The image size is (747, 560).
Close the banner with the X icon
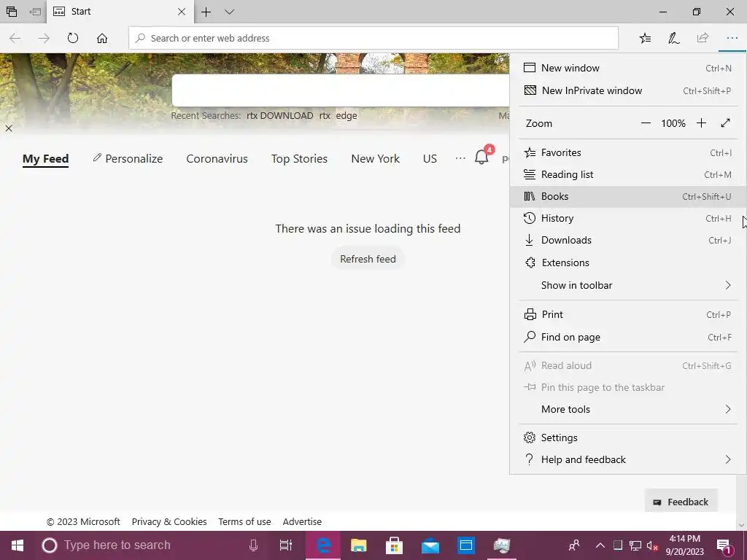point(9,128)
